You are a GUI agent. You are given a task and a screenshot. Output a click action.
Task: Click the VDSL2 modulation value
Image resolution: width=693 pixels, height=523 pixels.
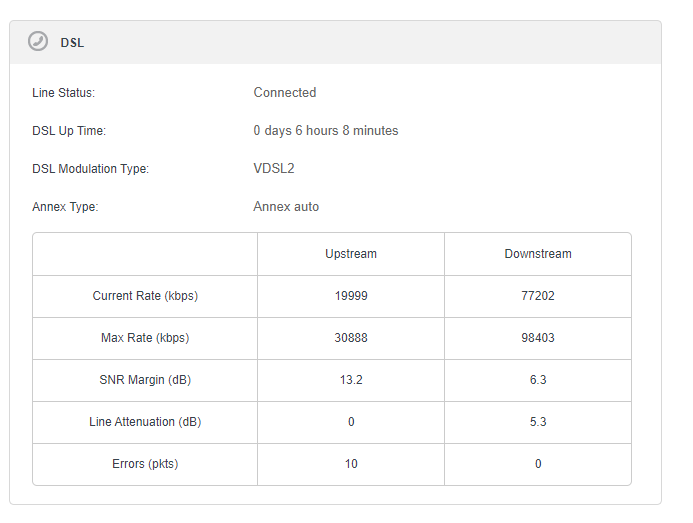[x=273, y=169]
